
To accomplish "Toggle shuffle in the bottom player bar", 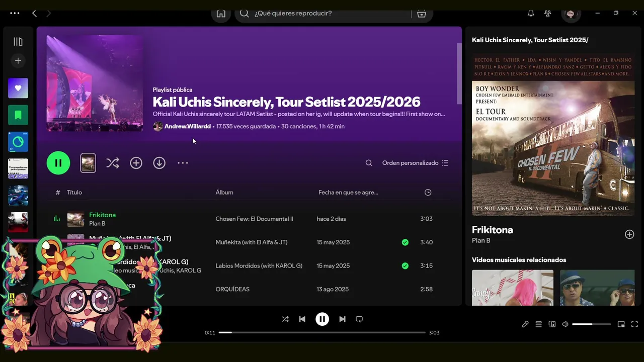I will [x=285, y=319].
